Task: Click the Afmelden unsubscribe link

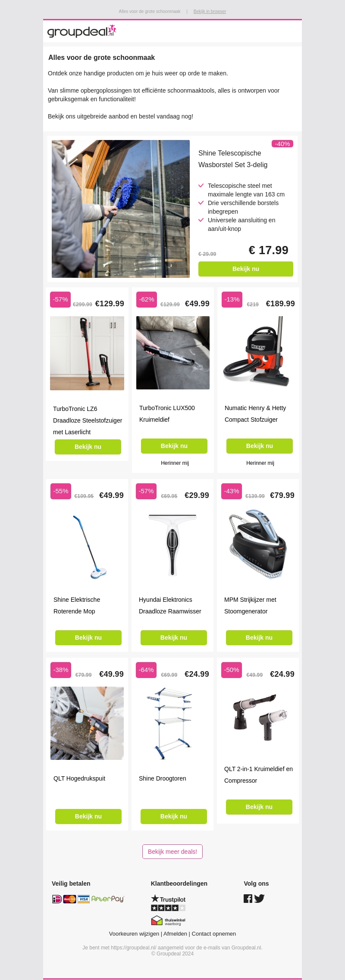Action: [x=175, y=934]
